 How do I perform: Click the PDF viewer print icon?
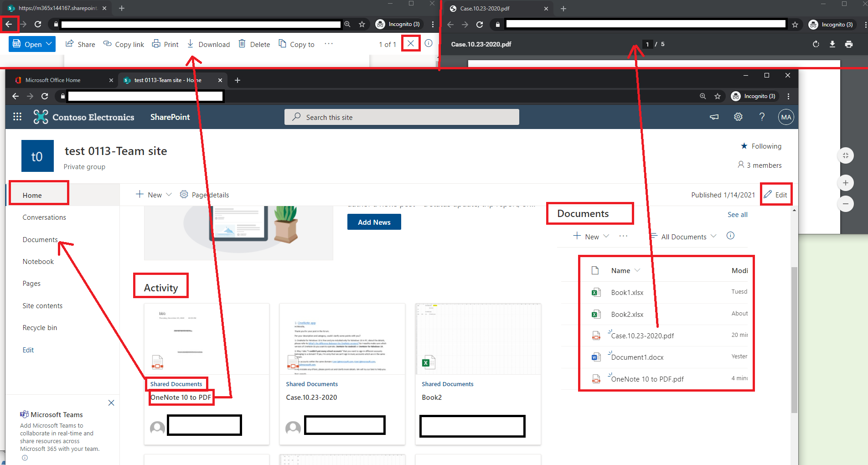click(849, 44)
